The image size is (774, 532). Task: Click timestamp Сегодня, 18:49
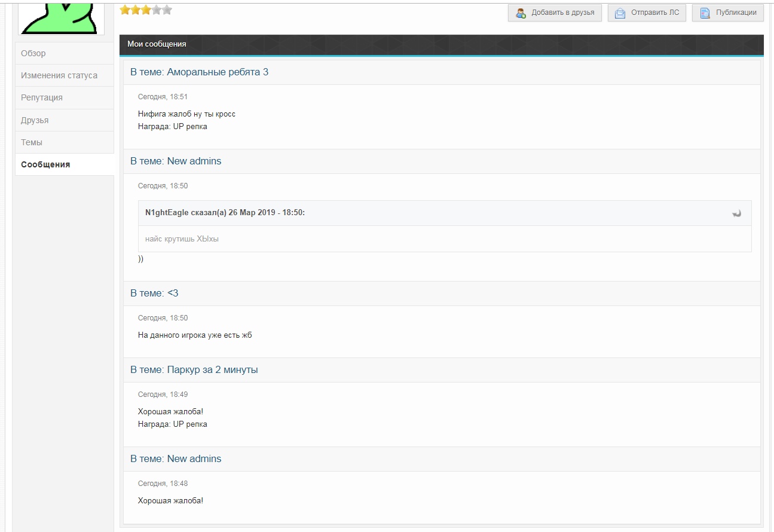point(163,395)
